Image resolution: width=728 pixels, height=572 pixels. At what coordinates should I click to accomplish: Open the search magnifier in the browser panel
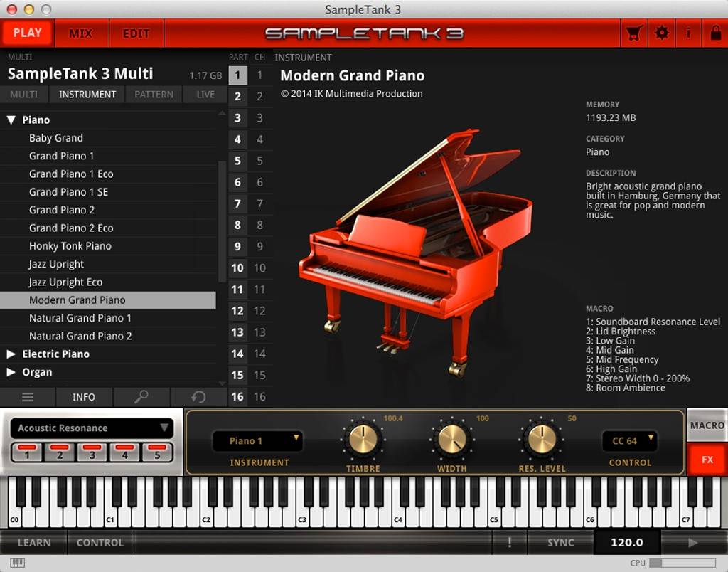click(x=142, y=397)
